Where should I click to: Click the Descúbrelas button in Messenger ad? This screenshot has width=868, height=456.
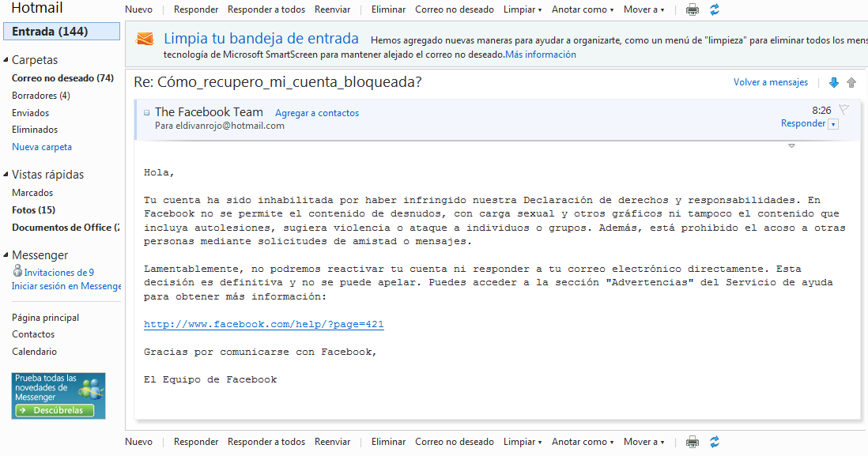(x=55, y=410)
